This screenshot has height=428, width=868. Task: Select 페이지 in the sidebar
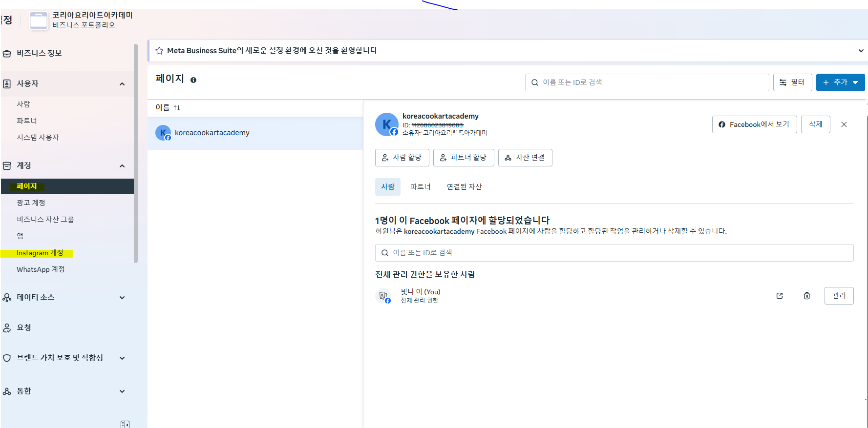[67, 186]
